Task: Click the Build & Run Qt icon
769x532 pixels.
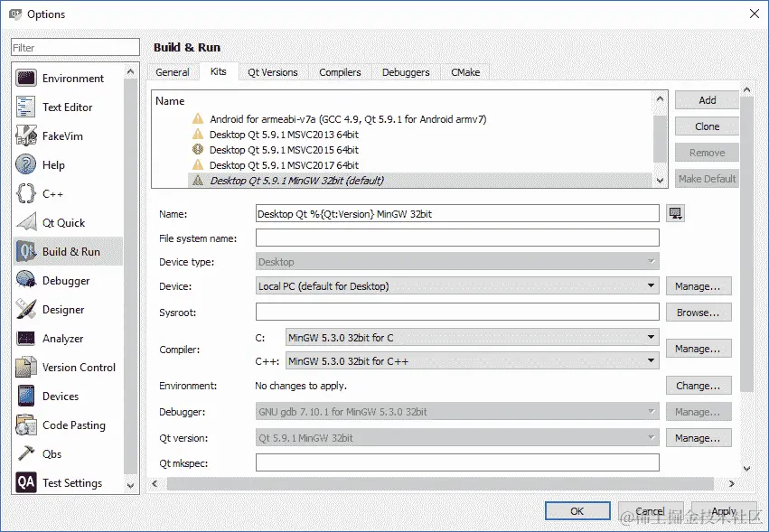Action: [x=25, y=251]
